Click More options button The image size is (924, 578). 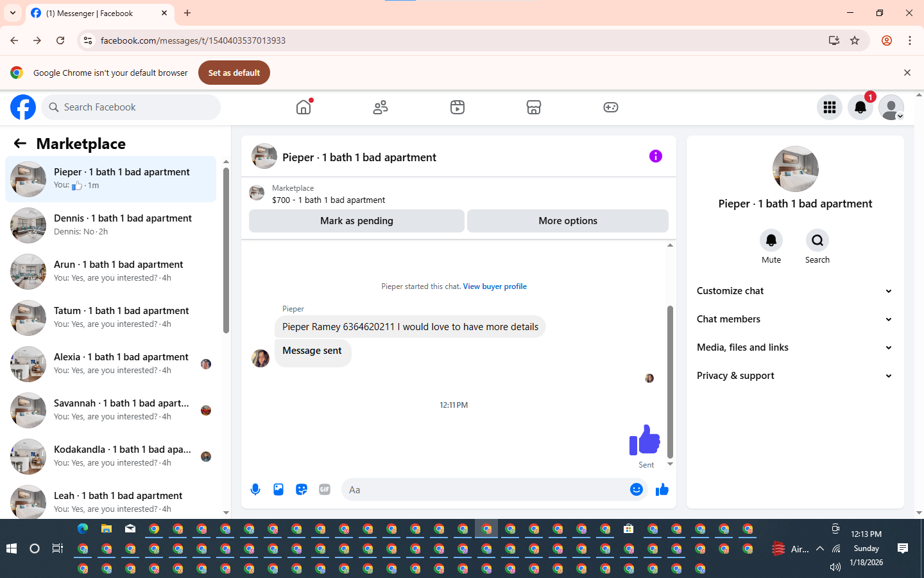click(568, 221)
